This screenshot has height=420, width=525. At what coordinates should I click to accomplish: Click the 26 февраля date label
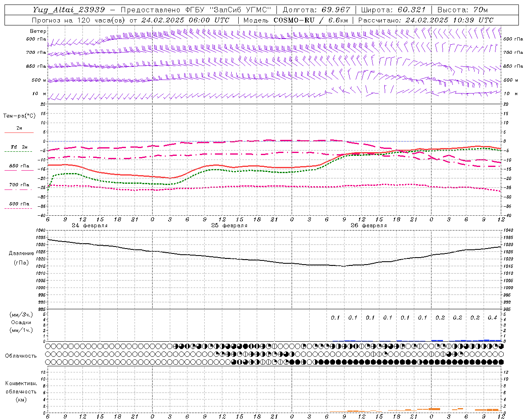point(369,226)
